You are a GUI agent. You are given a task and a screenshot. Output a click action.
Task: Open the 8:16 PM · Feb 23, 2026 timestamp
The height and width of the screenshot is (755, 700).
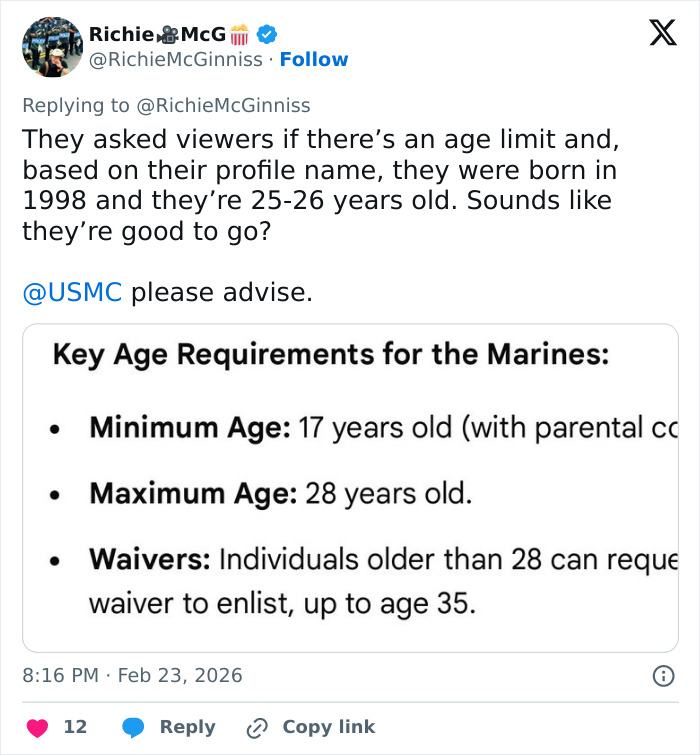(x=132, y=675)
